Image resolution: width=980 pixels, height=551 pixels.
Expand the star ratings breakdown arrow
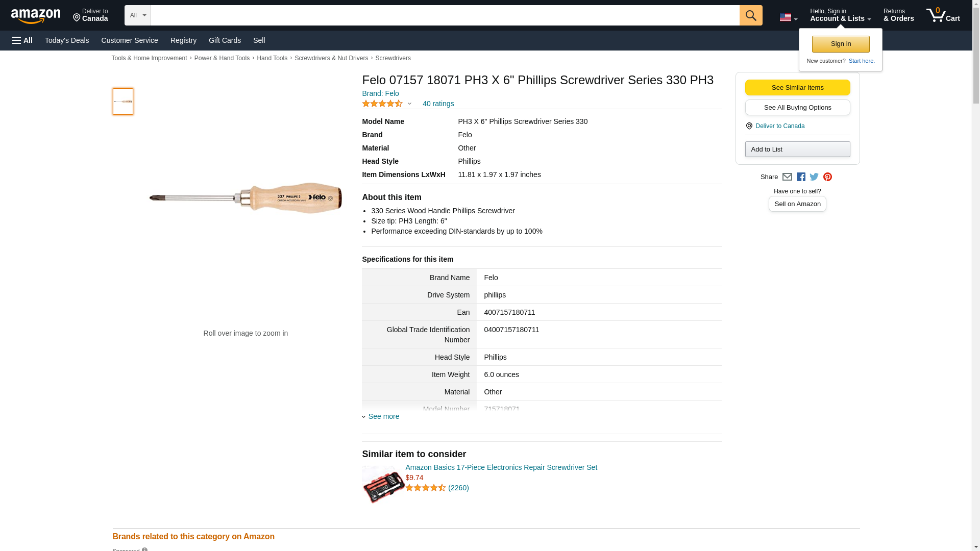point(409,104)
